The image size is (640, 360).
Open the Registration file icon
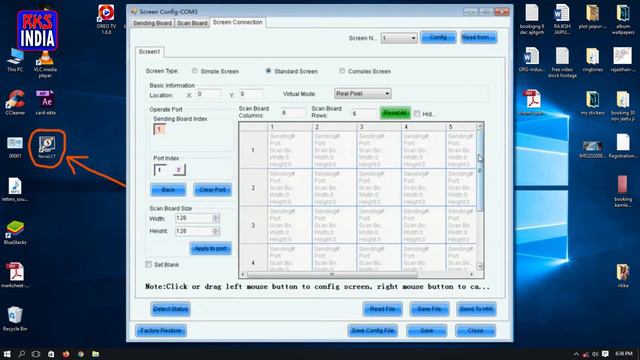623,146
